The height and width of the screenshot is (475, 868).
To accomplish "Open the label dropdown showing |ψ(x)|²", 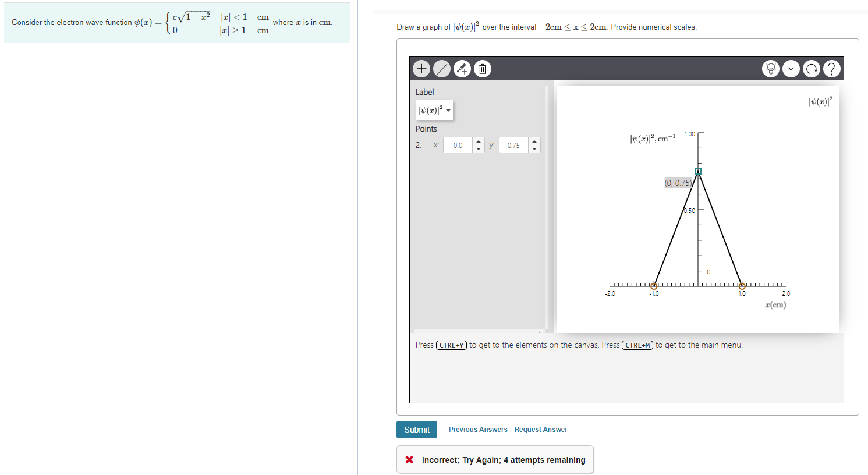I will point(434,110).
